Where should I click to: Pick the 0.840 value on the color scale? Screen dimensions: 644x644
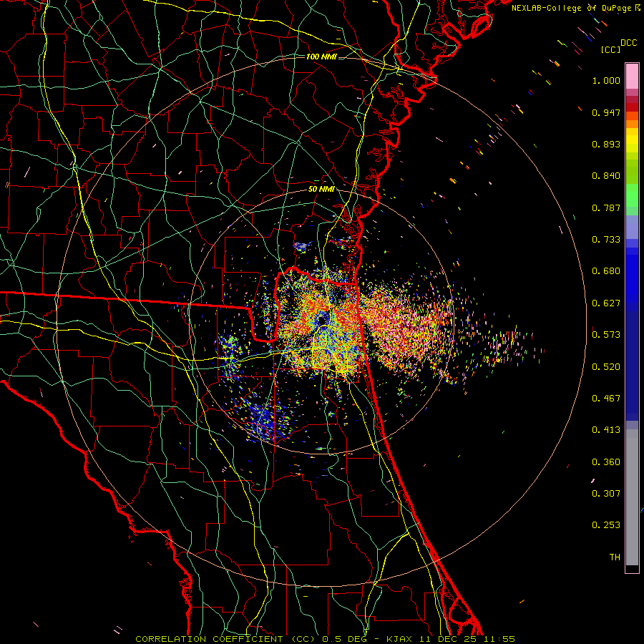click(x=606, y=176)
